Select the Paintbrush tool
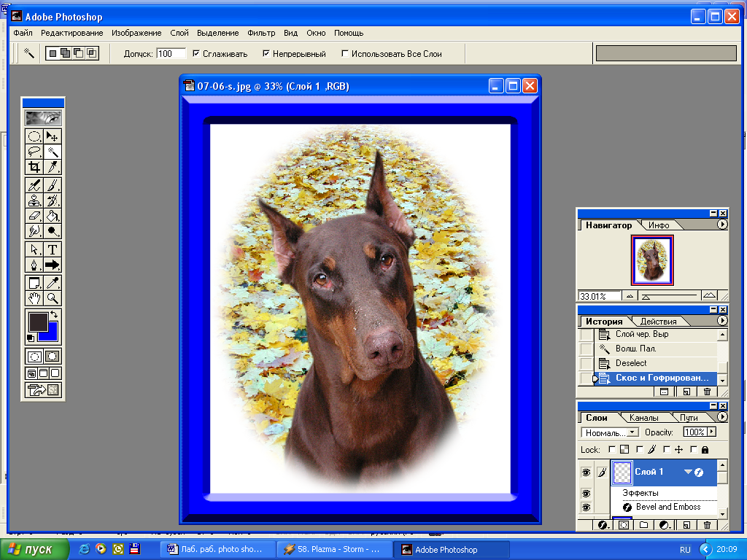Screen dimensions: 747x560 pyautogui.click(x=53, y=185)
